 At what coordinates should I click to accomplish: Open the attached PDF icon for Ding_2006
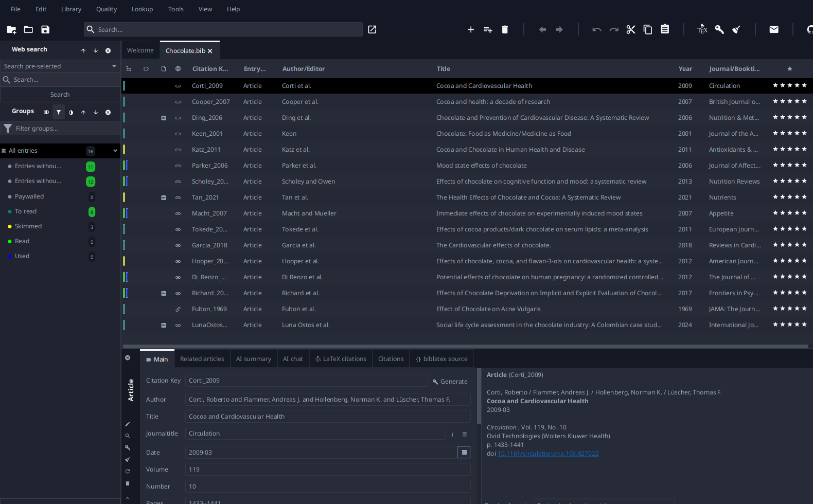(x=164, y=118)
